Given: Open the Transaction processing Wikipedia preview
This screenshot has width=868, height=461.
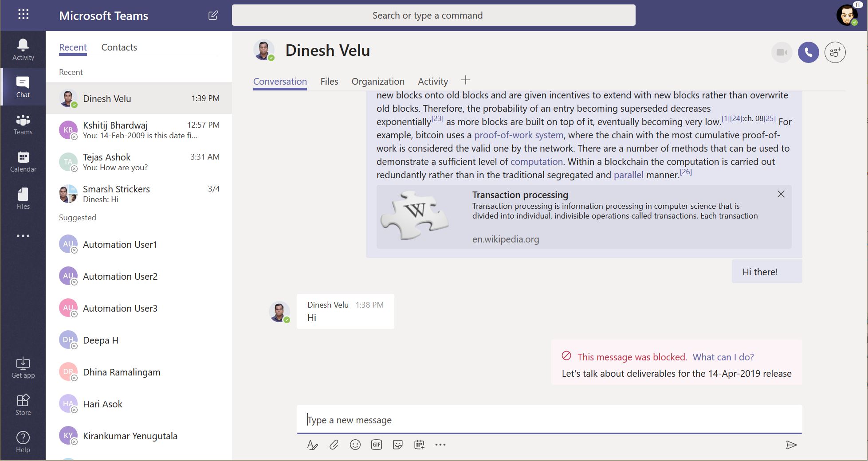Looking at the screenshot, I should coord(584,217).
